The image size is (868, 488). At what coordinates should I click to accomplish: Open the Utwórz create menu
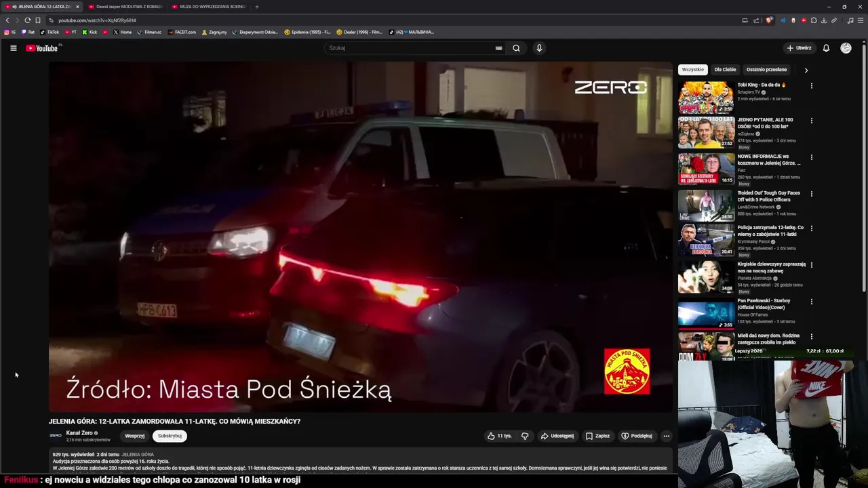point(800,48)
